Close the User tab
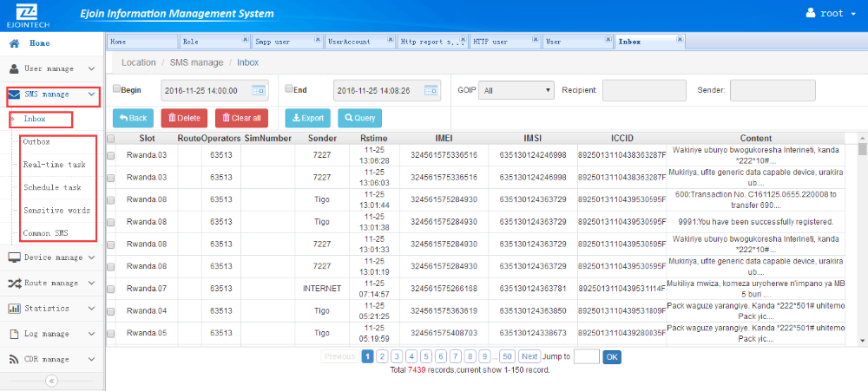Image resolution: width=868 pixels, height=391 pixels. 608,39
